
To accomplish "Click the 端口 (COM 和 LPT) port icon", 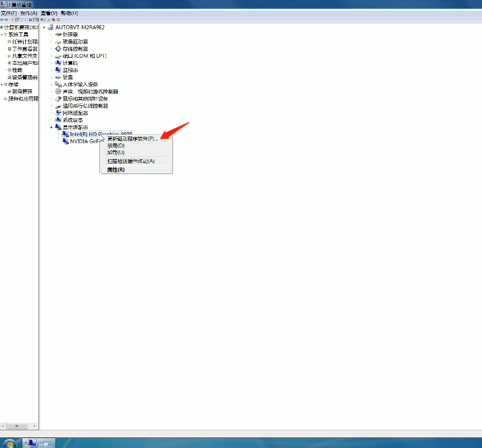I will [58, 56].
